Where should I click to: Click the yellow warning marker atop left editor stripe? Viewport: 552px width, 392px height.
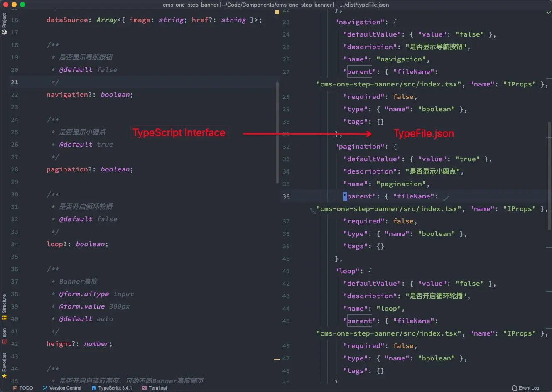tap(277, 12)
